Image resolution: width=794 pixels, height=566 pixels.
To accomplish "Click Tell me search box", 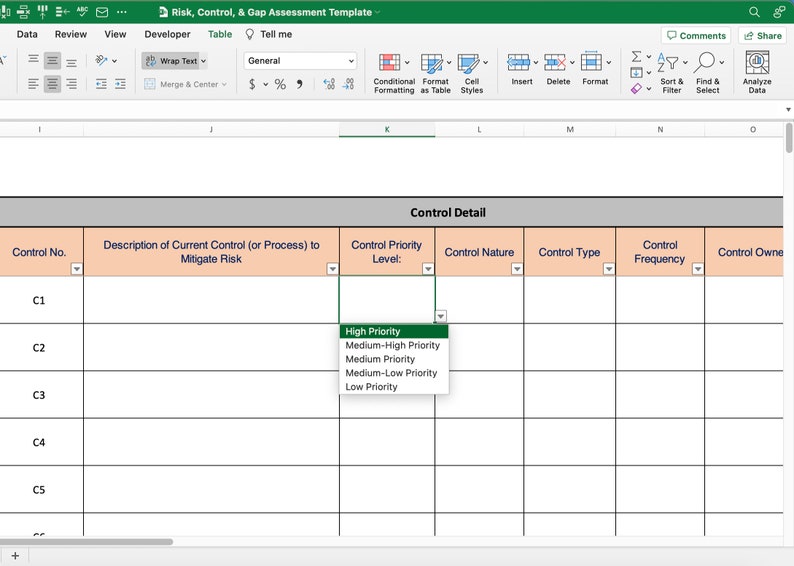I will (x=269, y=34).
